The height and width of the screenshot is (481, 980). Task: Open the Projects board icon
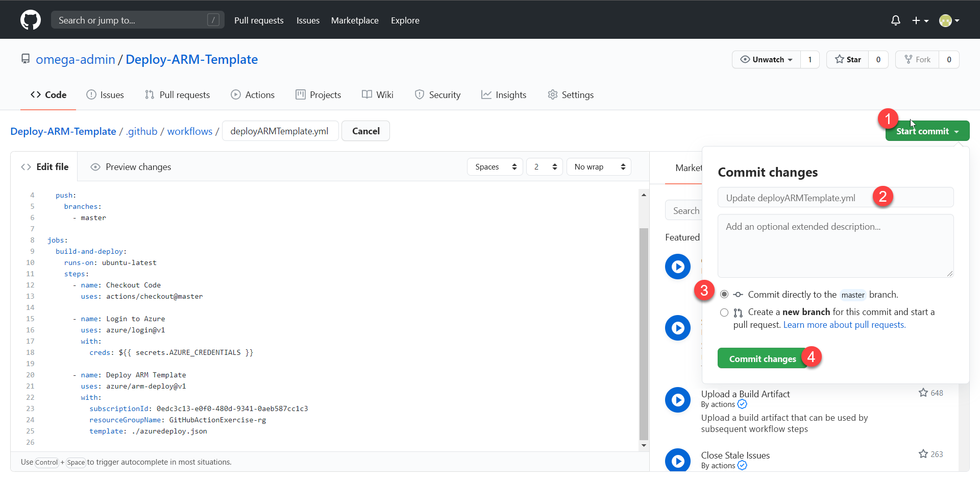301,94
